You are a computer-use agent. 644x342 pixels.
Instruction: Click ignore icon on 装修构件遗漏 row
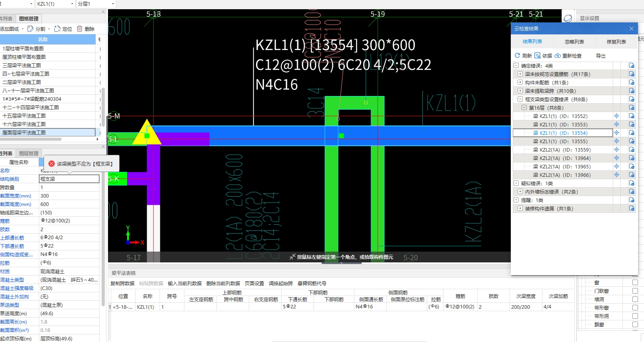(632, 208)
